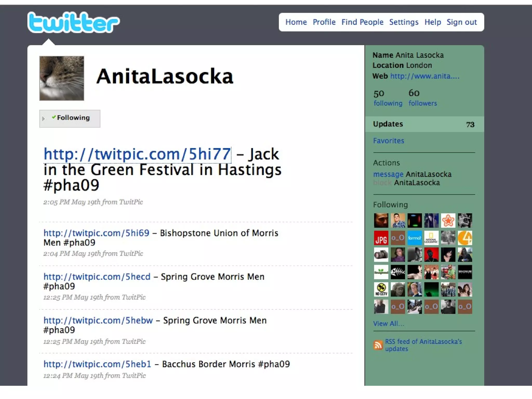Open the black MAGNUM avatar in Following
This screenshot has width=532, height=399.
pyautogui.click(x=465, y=272)
